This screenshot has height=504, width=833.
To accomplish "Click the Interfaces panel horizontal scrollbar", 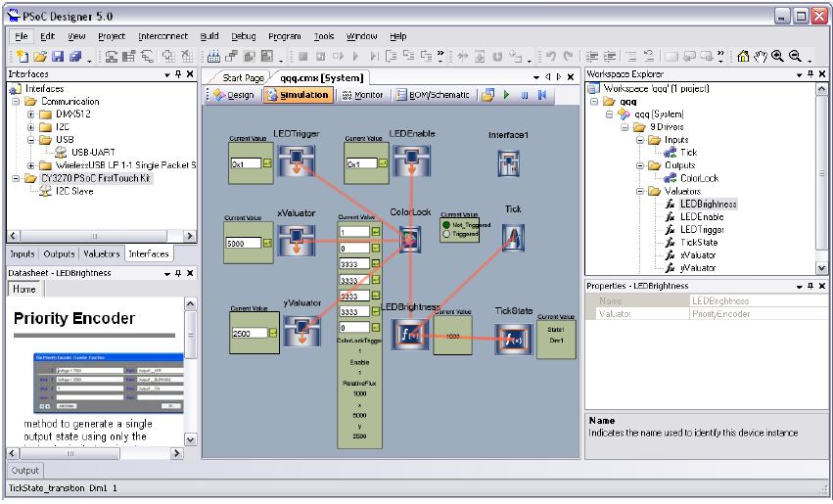I will click(95, 236).
